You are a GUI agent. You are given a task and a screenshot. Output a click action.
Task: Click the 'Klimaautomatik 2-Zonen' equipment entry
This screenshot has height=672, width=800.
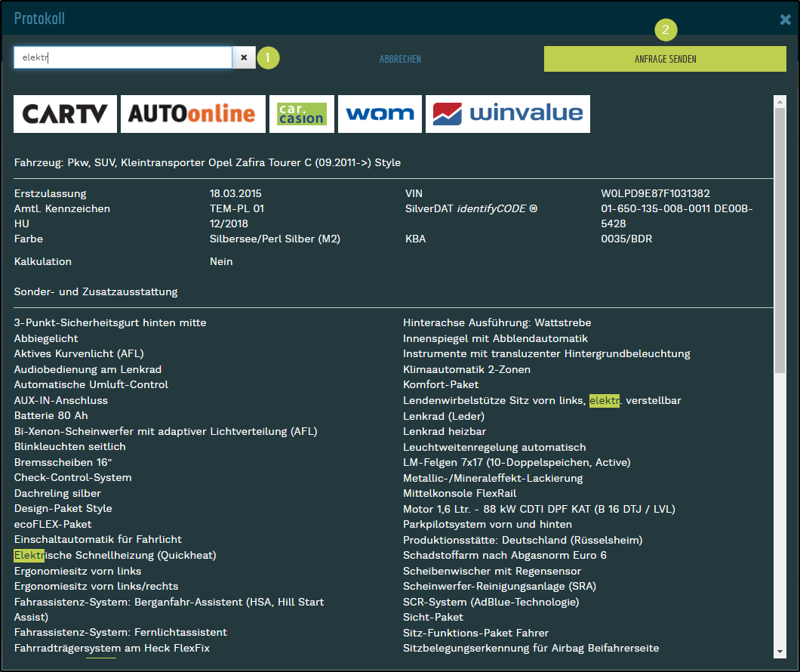(466, 369)
